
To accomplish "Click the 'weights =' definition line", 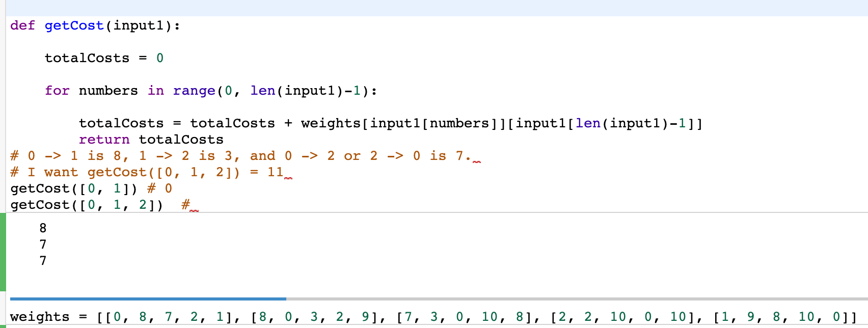I will click(434, 317).
